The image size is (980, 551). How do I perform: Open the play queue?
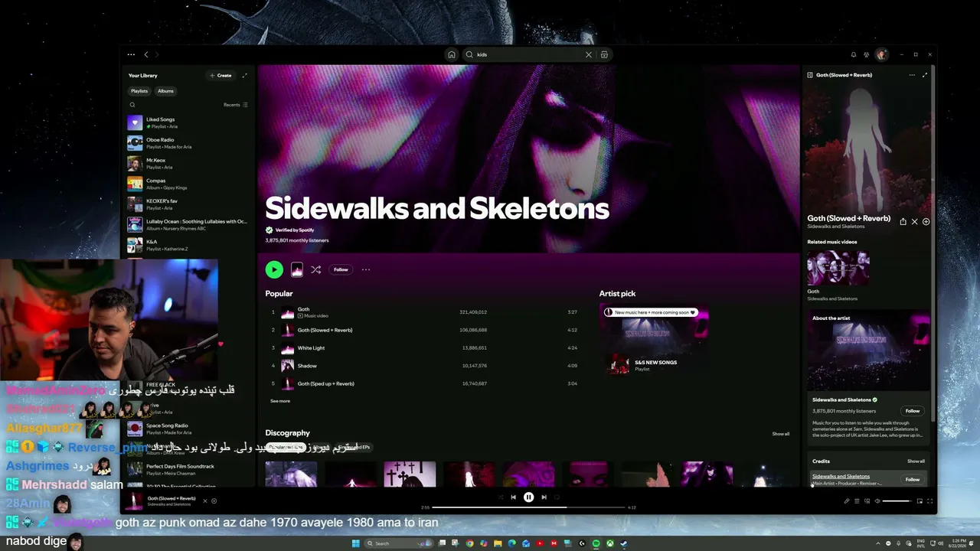coord(857,501)
